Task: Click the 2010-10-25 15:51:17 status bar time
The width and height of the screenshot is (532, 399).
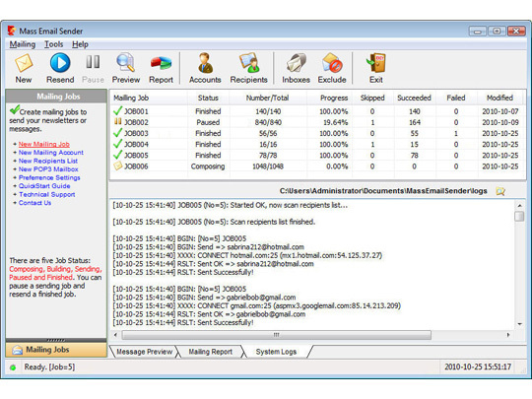Action: (x=478, y=366)
